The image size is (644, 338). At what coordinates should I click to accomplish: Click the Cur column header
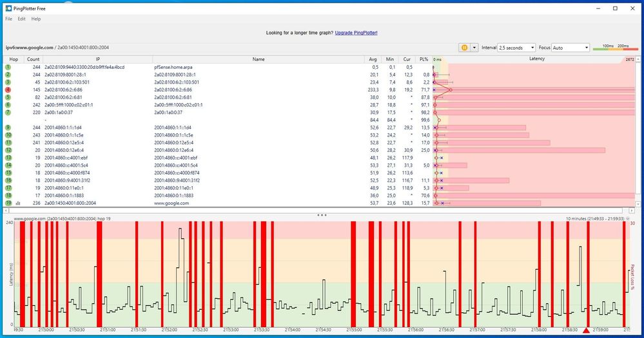tap(407, 59)
